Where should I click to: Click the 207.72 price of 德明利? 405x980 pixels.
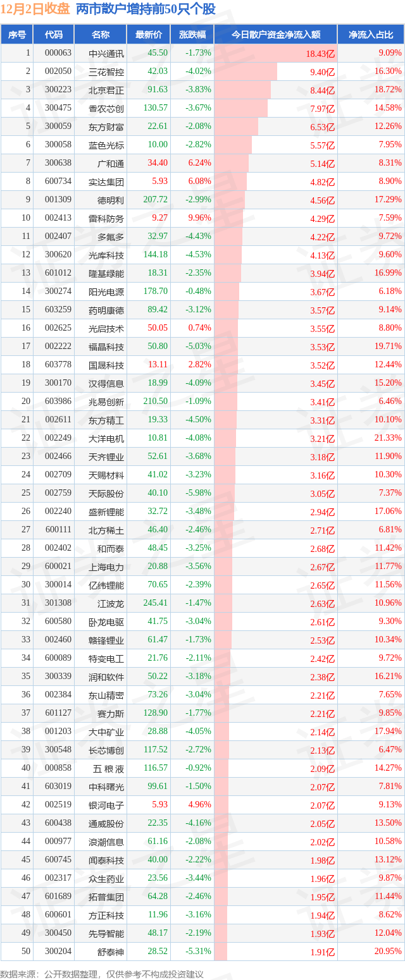click(x=155, y=200)
